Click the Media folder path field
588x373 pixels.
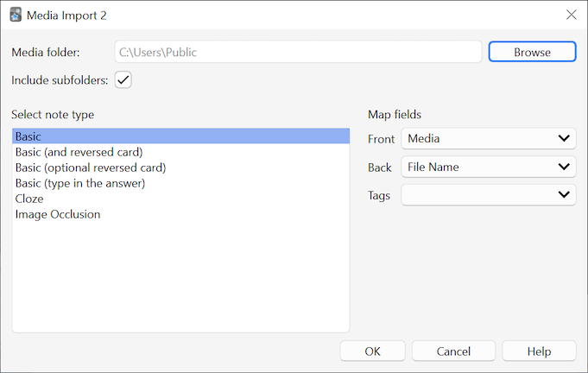coord(298,52)
